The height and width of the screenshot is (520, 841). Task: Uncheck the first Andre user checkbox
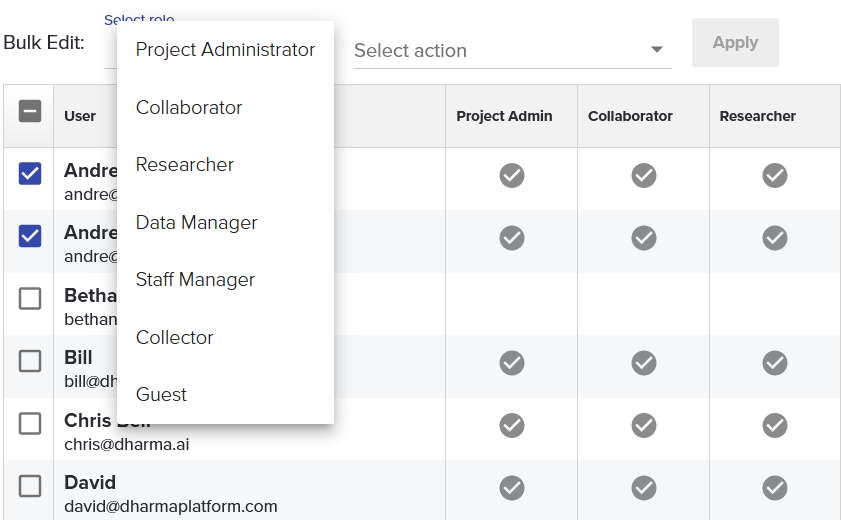click(30, 174)
